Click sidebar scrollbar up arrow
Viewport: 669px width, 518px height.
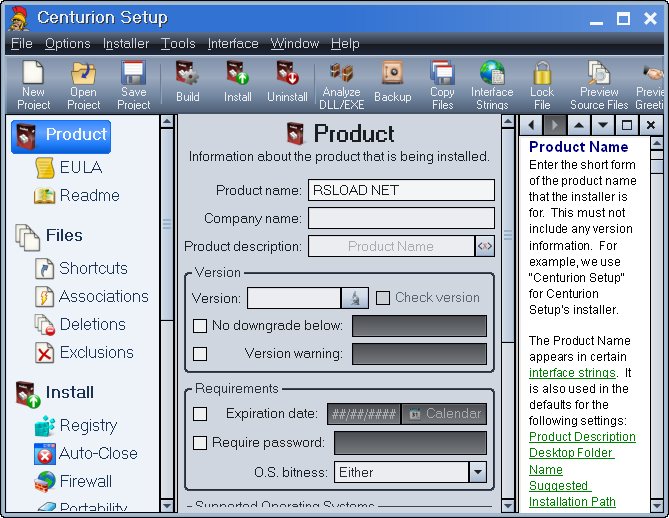pos(167,122)
